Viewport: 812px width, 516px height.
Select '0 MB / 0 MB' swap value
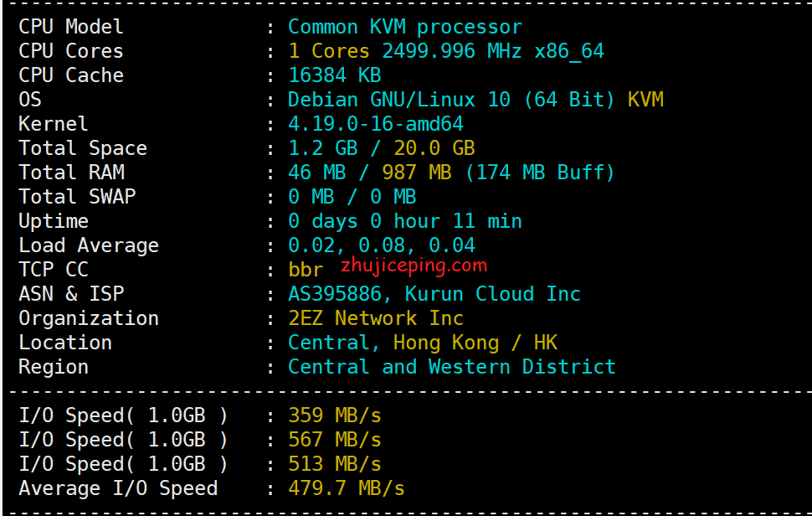(x=352, y=196)
